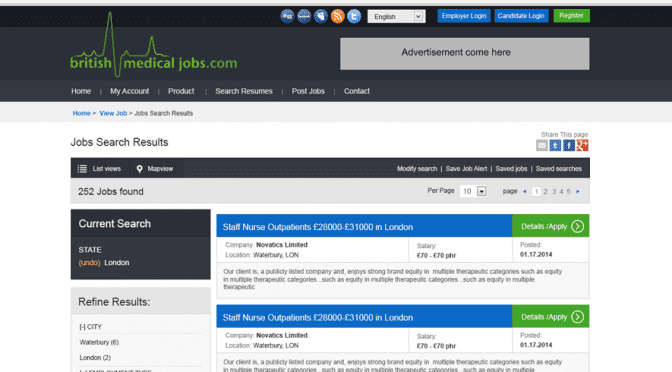Open second Staff Nurse Outpatients job title

[318, 318]
